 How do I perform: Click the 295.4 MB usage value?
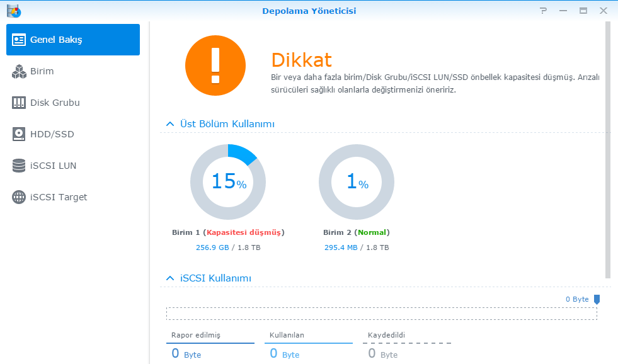(341, 247)
